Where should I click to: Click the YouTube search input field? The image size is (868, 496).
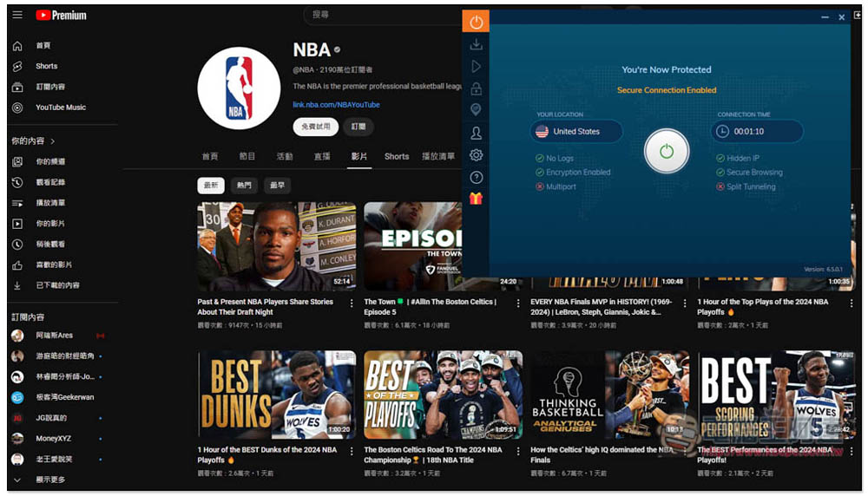click(x=382, y=15)
